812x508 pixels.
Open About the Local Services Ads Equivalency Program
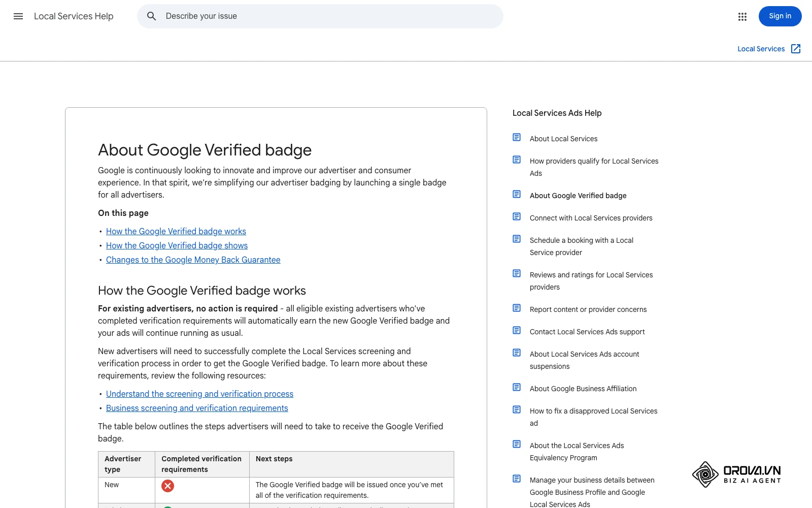pyautogui.click(x=577, y=452)
